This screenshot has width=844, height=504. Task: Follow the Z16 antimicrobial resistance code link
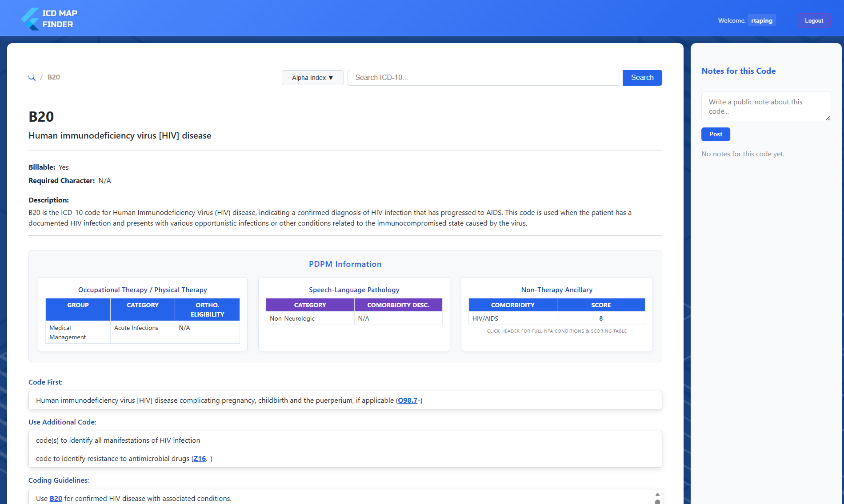[200, 458]
